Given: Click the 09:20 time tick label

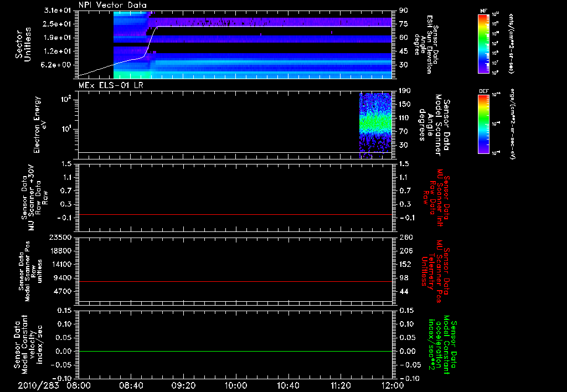Looking at the screenshot, I should click(184, 385).
